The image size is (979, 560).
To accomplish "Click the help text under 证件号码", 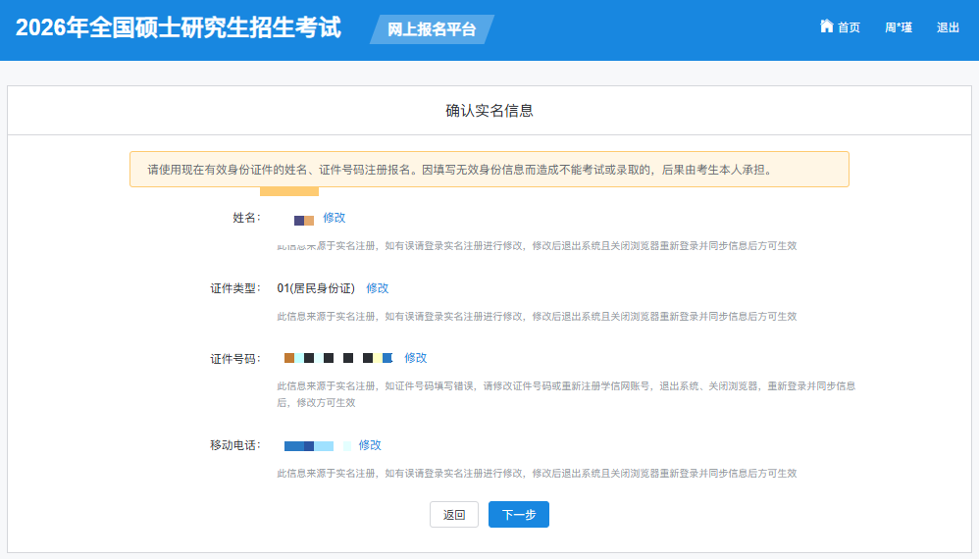I will [x=566, y=393].
